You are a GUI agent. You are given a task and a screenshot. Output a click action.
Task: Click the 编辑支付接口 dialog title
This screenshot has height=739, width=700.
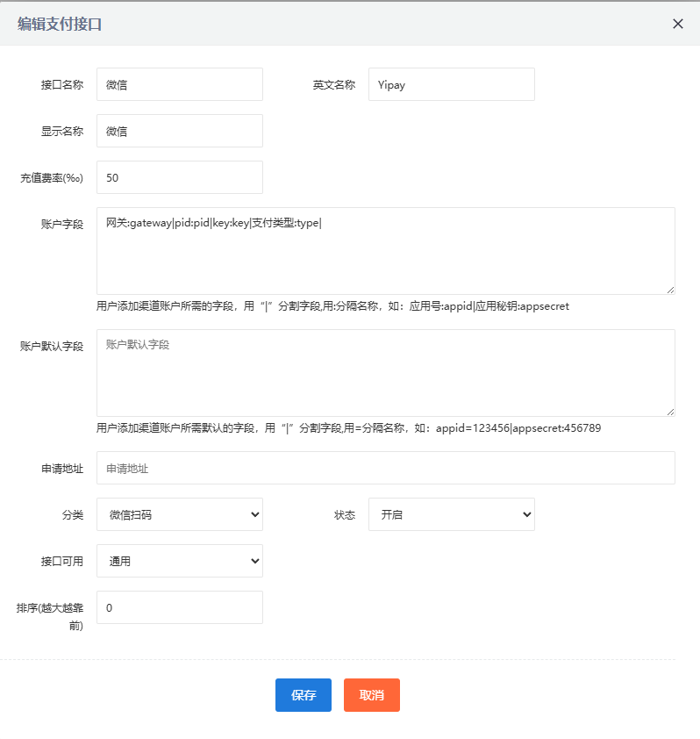[x=60, y=24]
